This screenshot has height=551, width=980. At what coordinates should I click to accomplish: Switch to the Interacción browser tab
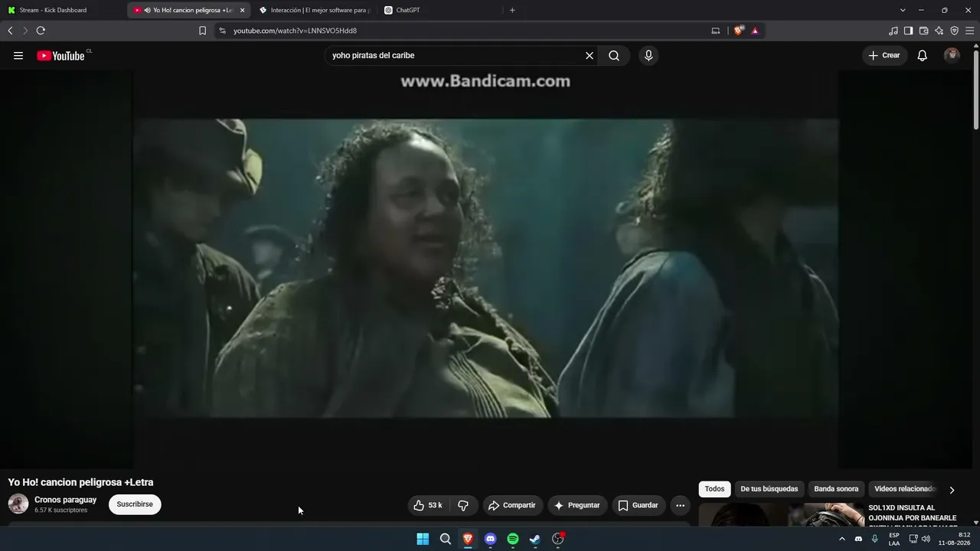pyautogui.click(x=314, y=10)
